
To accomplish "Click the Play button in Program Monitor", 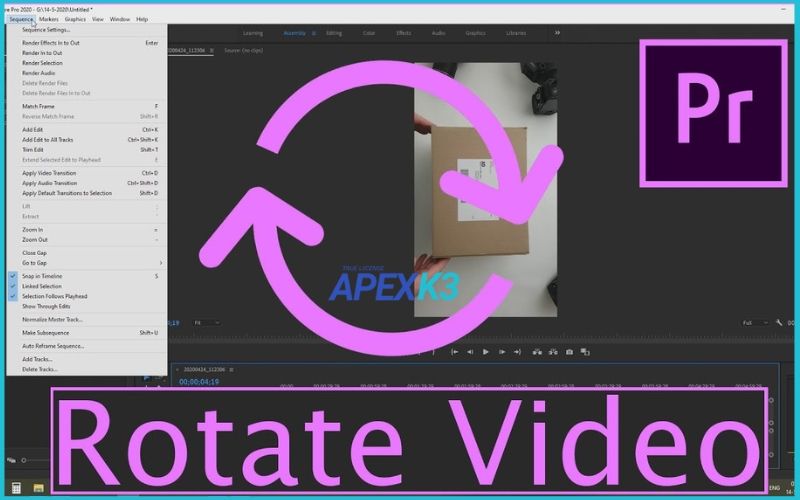I will pyautogui.click(x=486, y=352).
